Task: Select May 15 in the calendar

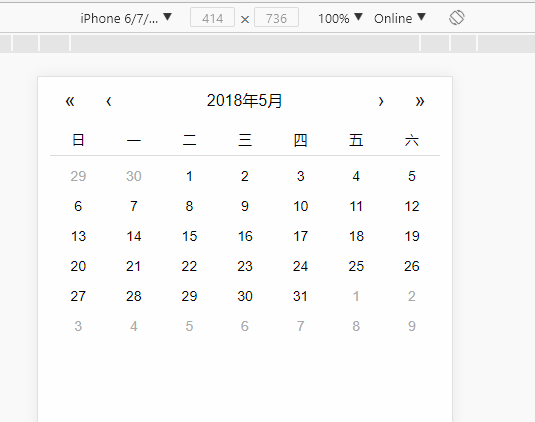Action: tap(189, 236)
